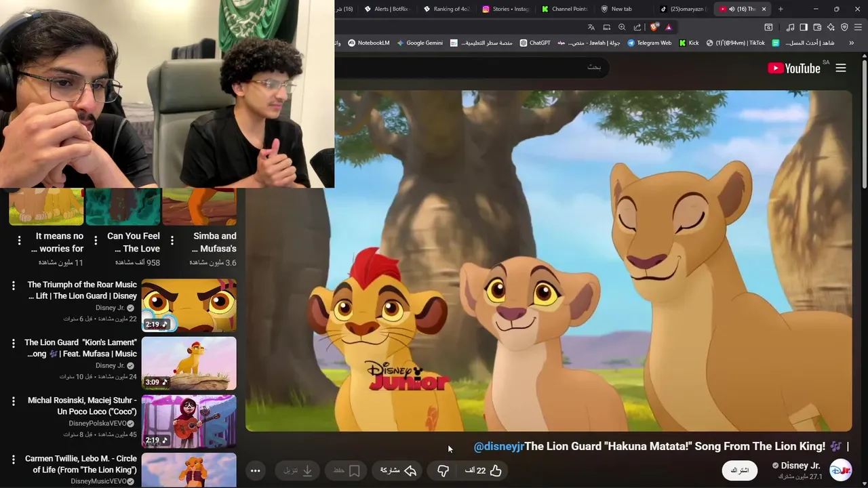Open the media control music note icon

(790, 27)
